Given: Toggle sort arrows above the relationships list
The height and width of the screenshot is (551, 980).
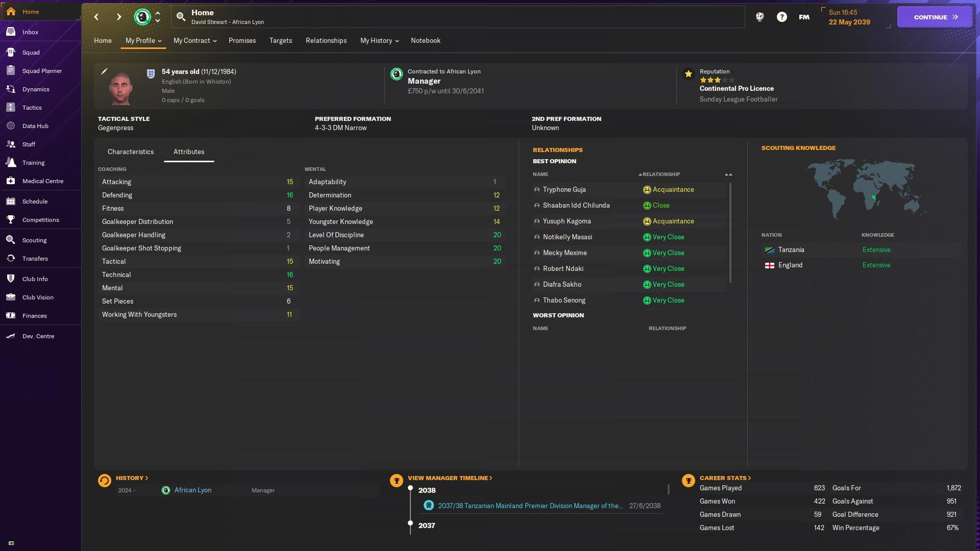Looking at the screenshot, I should 728,174.
